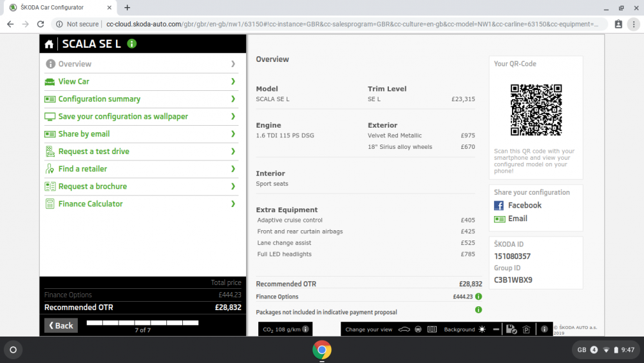Open info icon in bottom toolbar
Screen dimensions: 644x363
point(544,329)
